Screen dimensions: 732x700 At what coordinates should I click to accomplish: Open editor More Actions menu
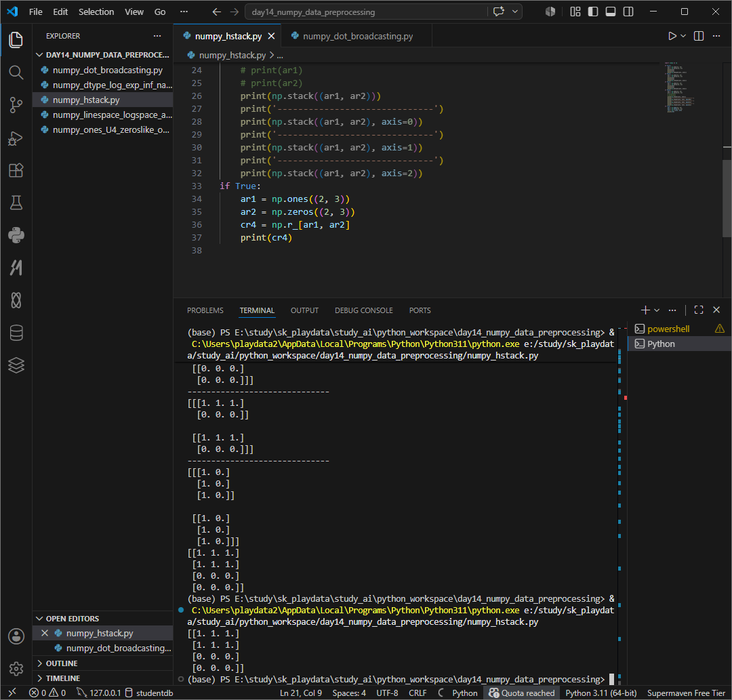click(x=716, y=36)
